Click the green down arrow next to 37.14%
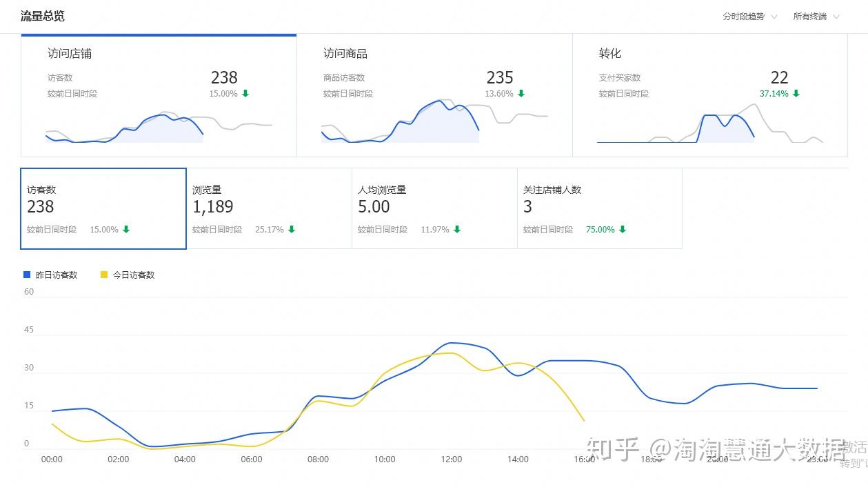Viewport: 868px width, 485px height. 796,94
